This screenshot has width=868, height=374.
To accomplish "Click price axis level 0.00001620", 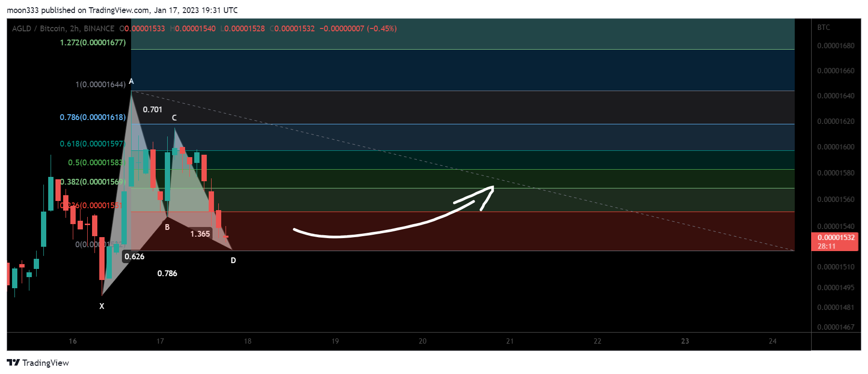I will point(836,121).
